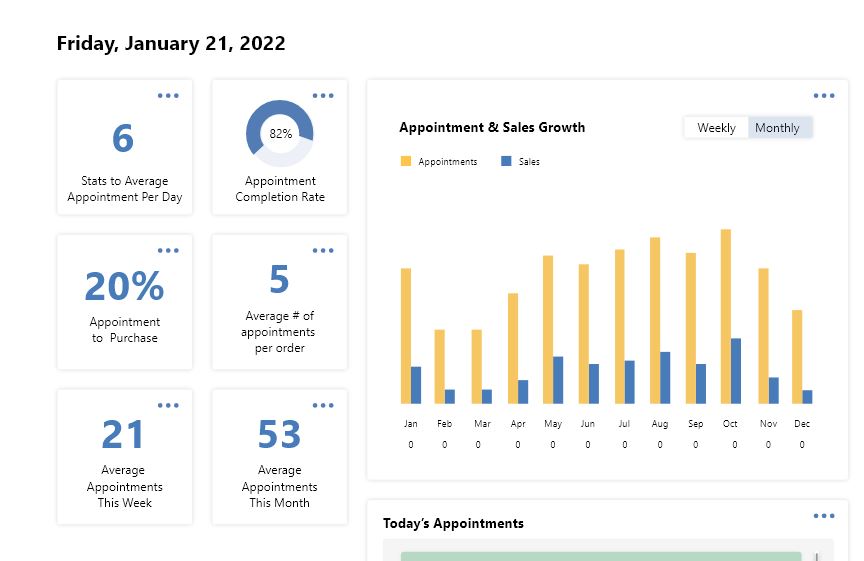The width and height of the screenshot is (864, 561).
Task: Open ellipsis menu on Average Appointments This Month
Action: click(323, 406)
